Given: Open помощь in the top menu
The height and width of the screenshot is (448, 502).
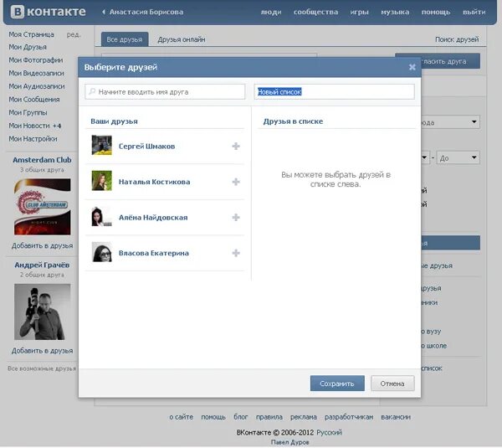Looking at the screenshot, I should [x=436, y=13].
